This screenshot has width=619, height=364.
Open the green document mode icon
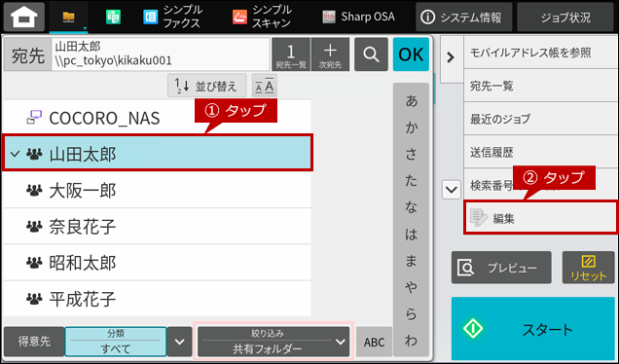pos(113,17)
